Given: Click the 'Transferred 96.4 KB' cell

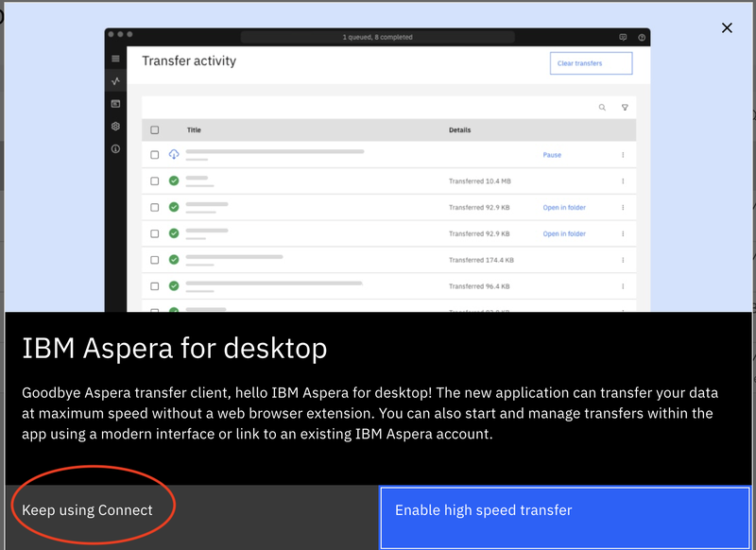Looking at the screenshot, I should click(479, 286).
